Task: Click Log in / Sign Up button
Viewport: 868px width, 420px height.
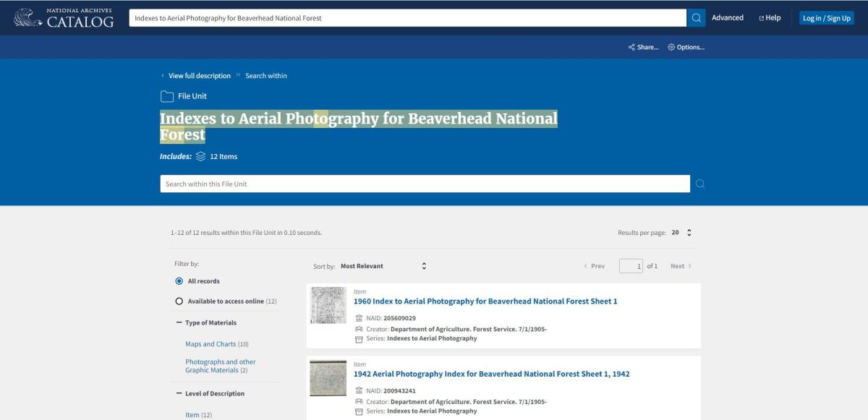Action: point(826,18)
